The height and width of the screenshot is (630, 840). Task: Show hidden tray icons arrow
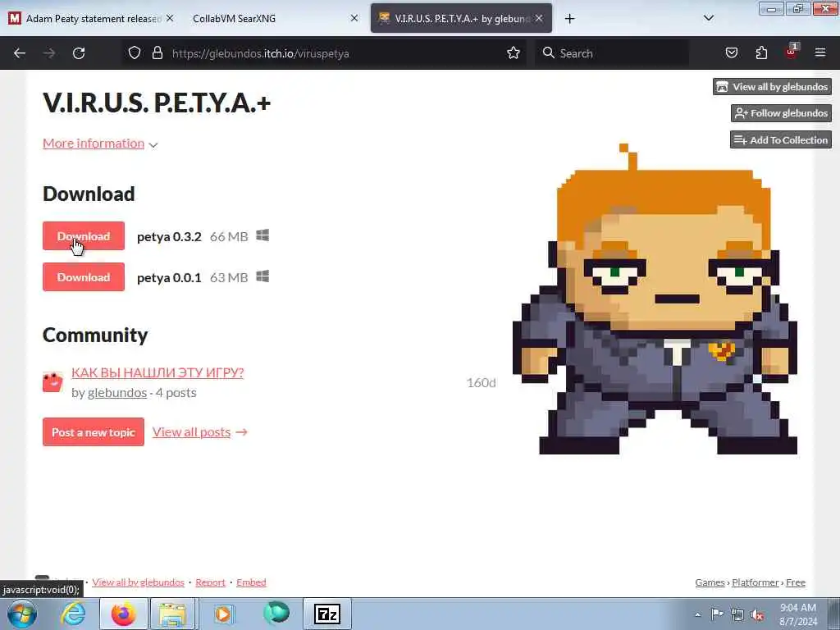point(697,614)
